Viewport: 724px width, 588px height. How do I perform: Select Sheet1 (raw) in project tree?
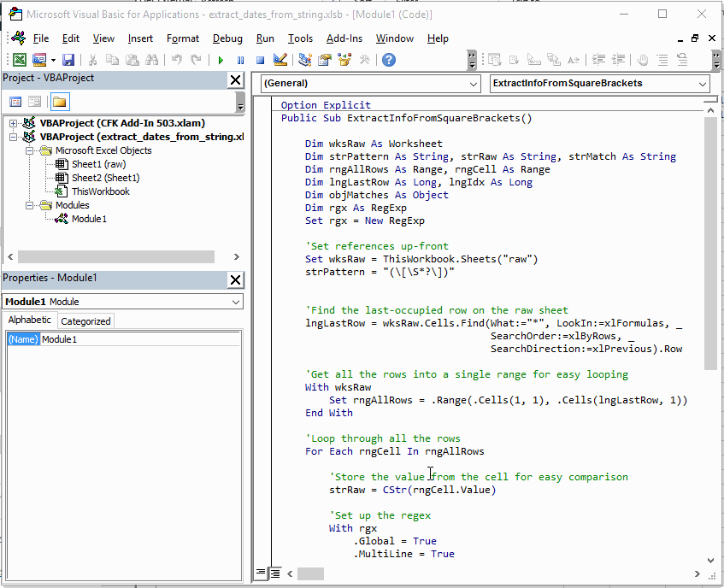point(98,164)
